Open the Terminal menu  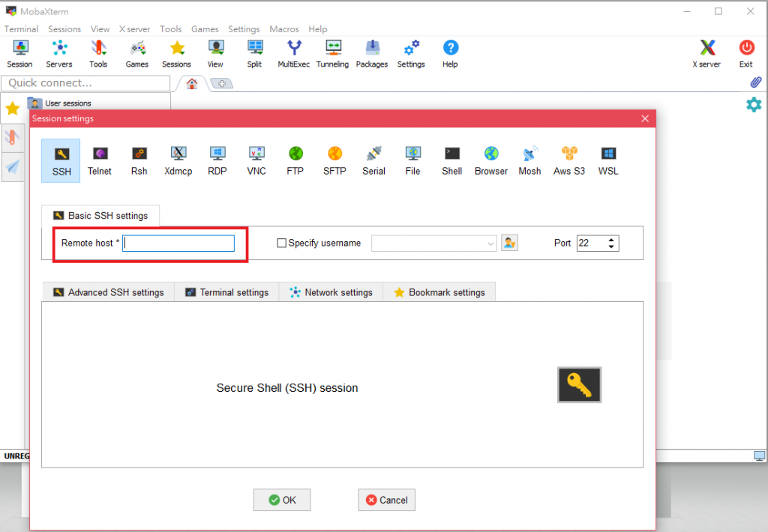pyautogui.click(x=21, y=29)
